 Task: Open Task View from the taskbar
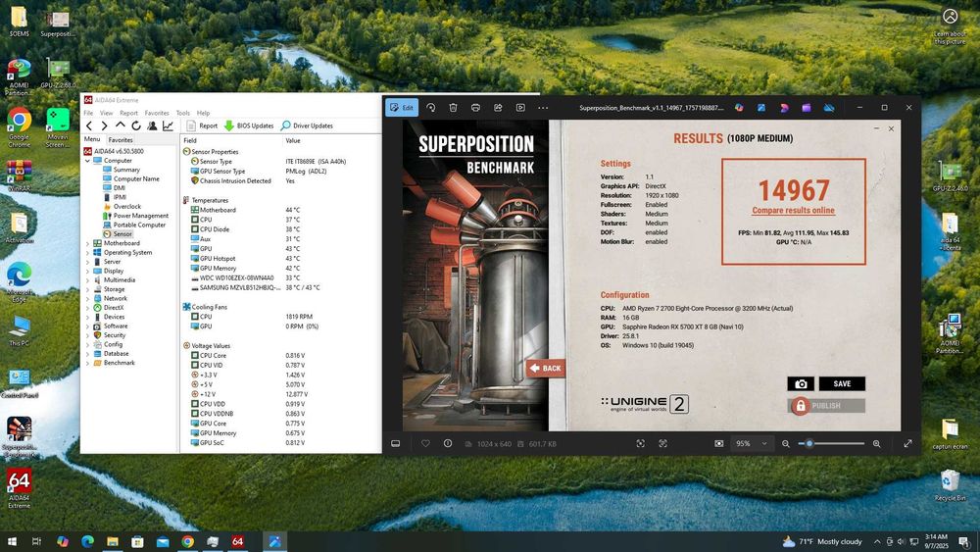[x=36, y=541]
